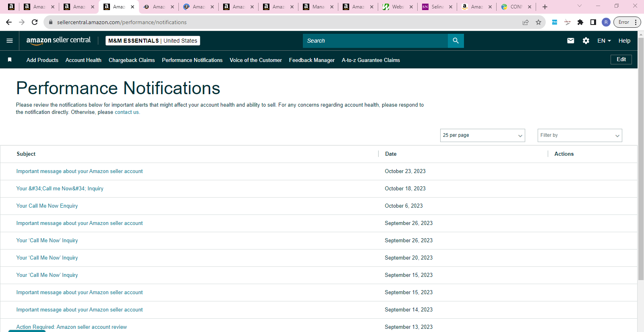Bookmark this page with the star icon
This screenshot has width=644, height=332.
[538, 22]
